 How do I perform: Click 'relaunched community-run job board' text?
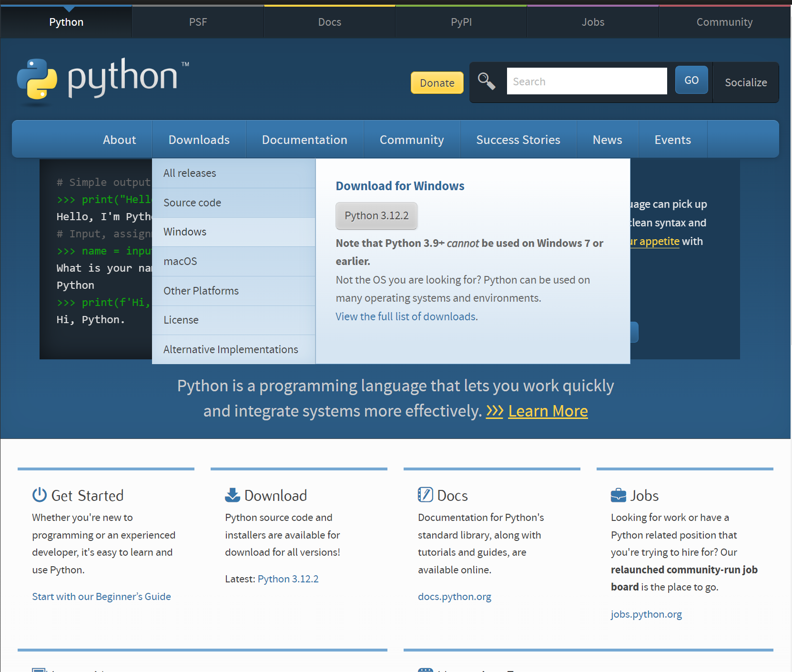tap(684, 578)
